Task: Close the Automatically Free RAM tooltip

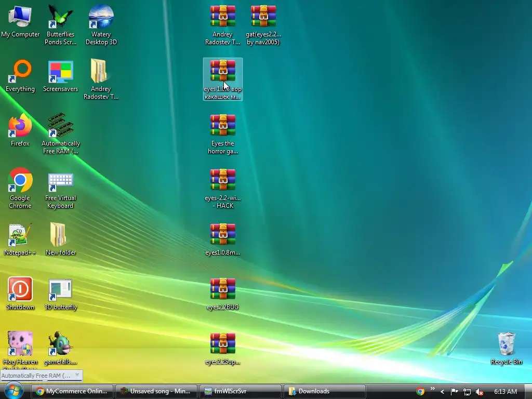Action: 77,375
